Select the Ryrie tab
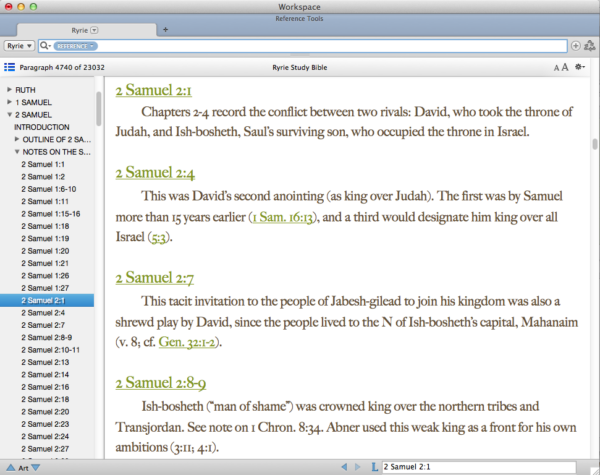600x475 pixels. coord(86,30)
